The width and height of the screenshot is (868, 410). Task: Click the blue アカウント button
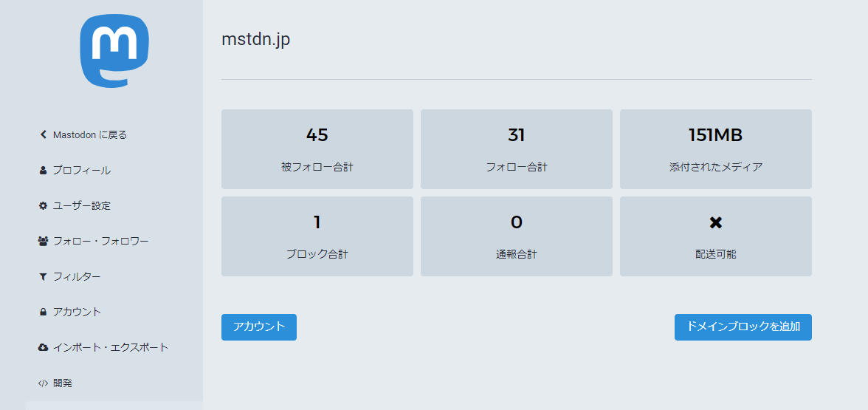[259, 327]
